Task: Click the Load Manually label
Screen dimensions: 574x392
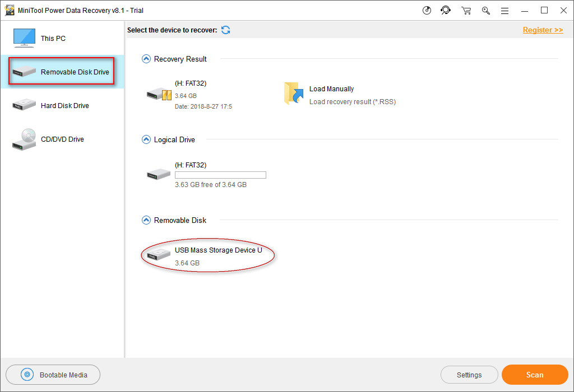Action: pyautogui.click(x=331, y=89)
